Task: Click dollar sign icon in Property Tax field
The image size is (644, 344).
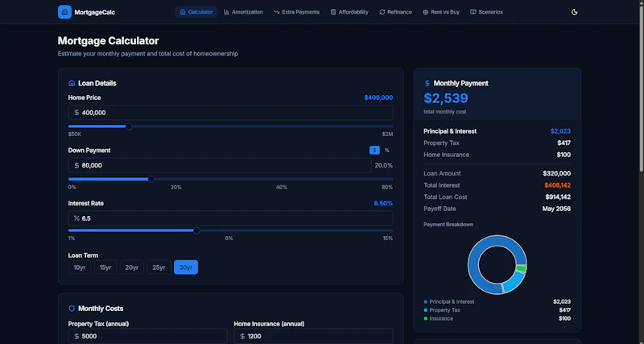Action: (x=76, y=336)
